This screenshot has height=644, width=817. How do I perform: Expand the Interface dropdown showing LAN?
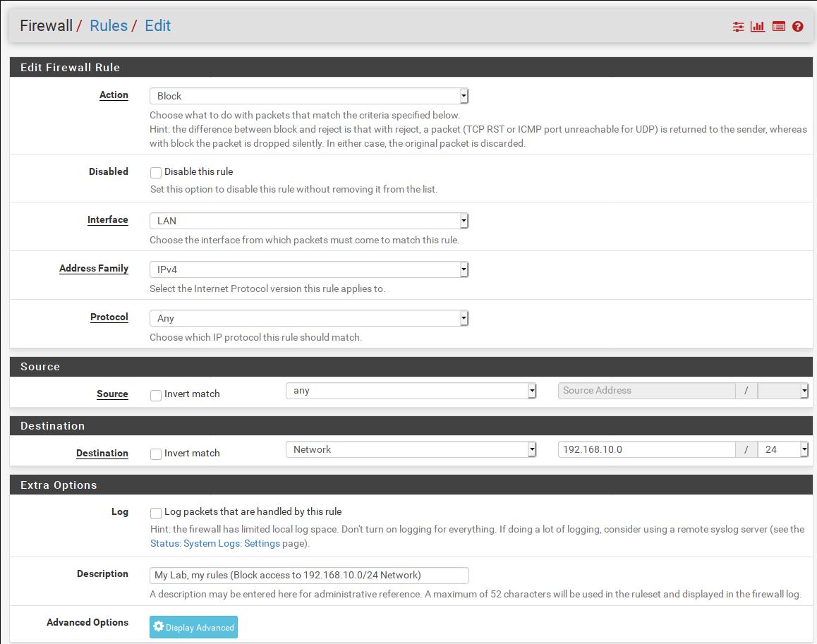tap(309, 221)
